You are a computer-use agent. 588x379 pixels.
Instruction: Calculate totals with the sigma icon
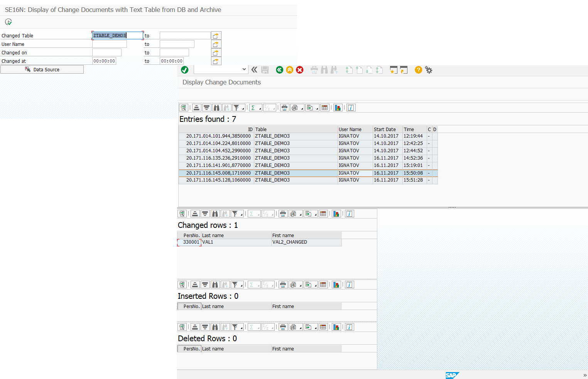(x=253, y=108)
